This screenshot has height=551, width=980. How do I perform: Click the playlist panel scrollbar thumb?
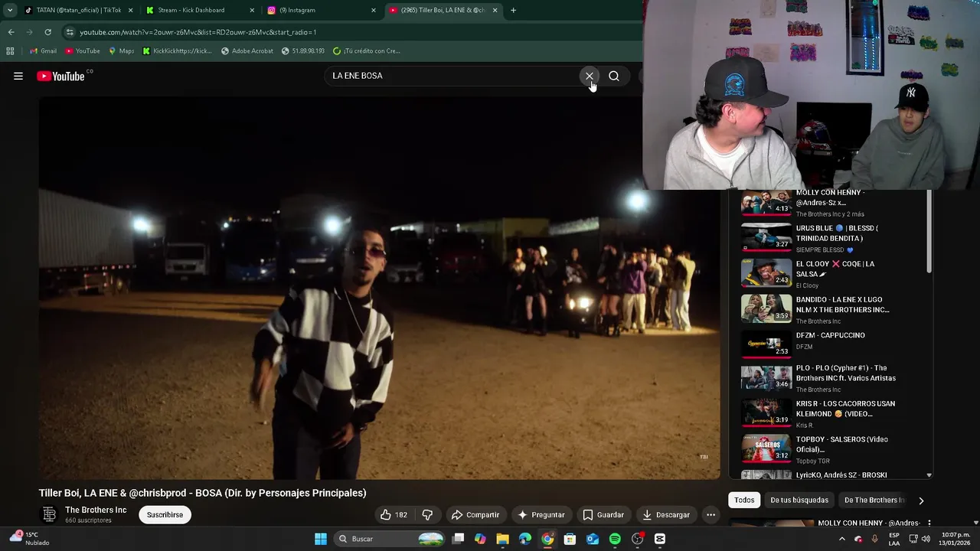point(929,231)
